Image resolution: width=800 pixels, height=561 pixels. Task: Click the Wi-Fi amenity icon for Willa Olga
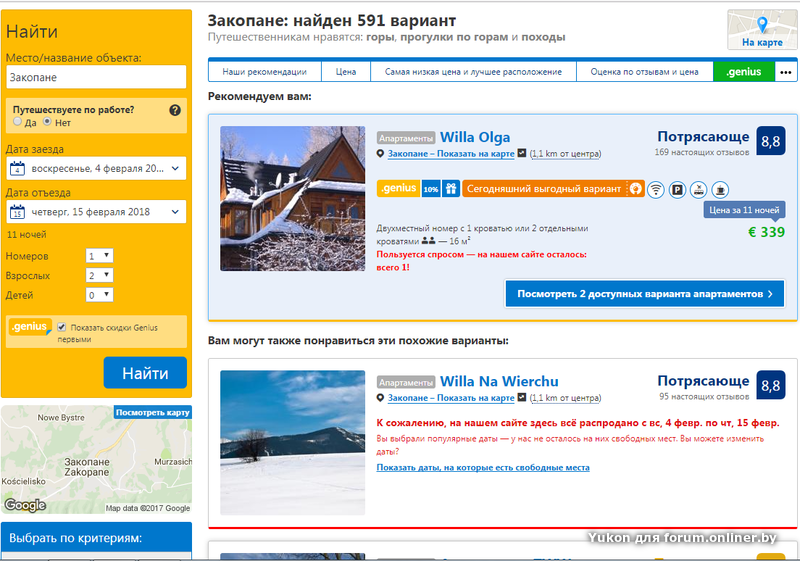coord(656,190)
